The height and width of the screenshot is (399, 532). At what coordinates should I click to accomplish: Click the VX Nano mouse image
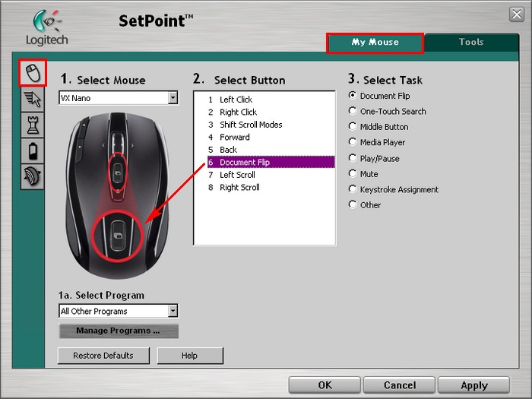[117, 195]
